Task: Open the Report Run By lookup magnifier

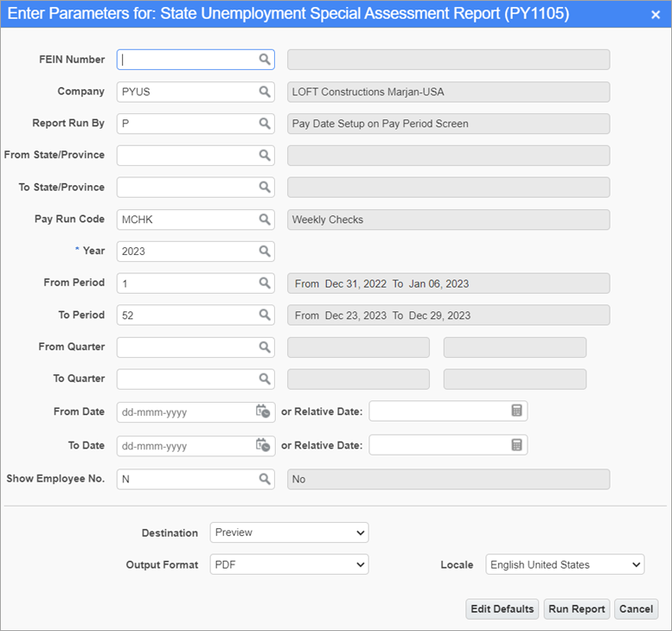Action: (265, 124)
